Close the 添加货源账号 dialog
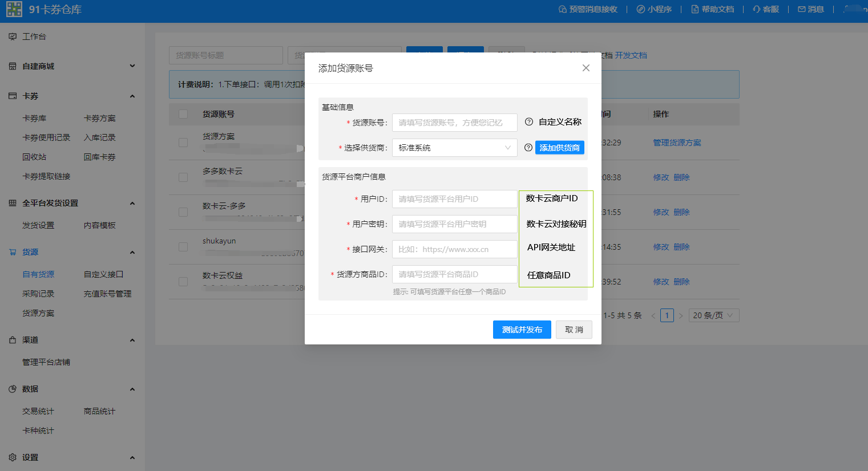 pyautogui.click(x=586, y=68)
